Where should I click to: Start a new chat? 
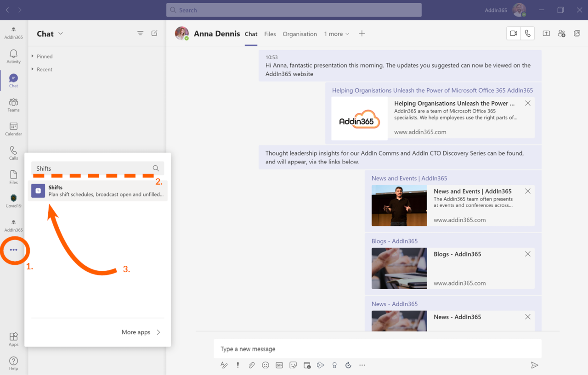pos(154,33)
